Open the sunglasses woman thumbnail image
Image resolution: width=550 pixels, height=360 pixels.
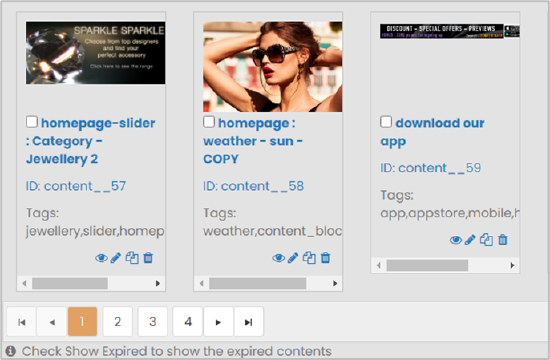[273, 67]
